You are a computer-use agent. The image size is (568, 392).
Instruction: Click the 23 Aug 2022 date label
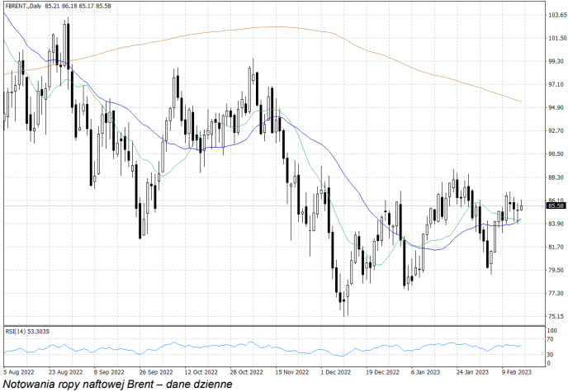[64, 371]
